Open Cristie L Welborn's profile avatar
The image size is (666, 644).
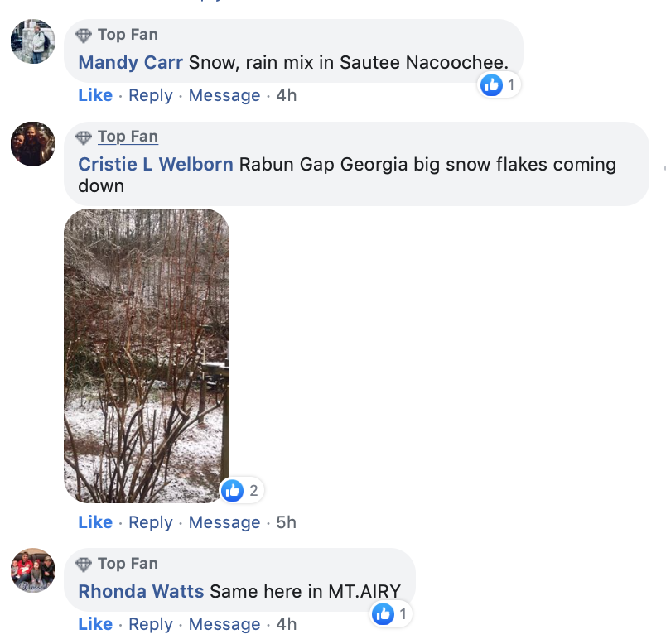pos(33,144)
